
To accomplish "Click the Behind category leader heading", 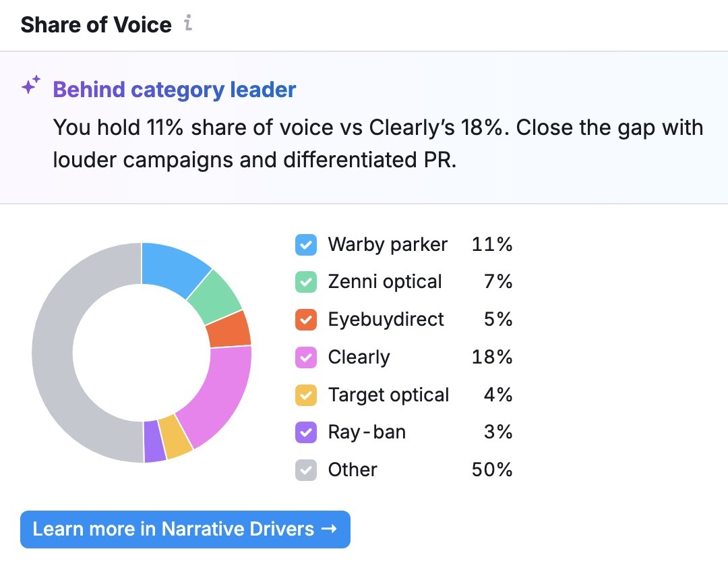I will coord(174,89).
